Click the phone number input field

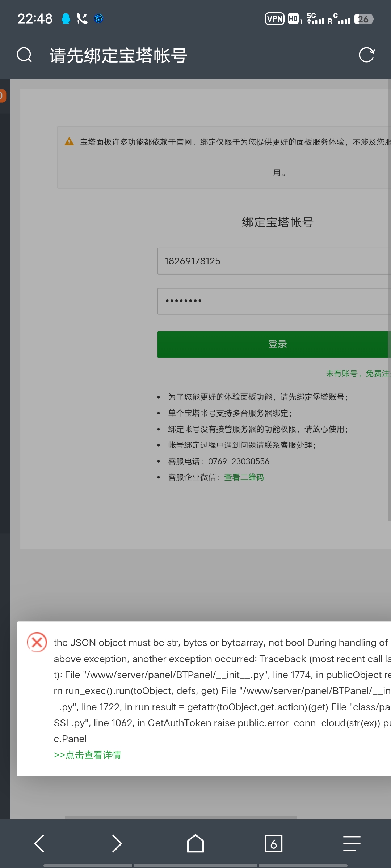click(x=274, y=261)
